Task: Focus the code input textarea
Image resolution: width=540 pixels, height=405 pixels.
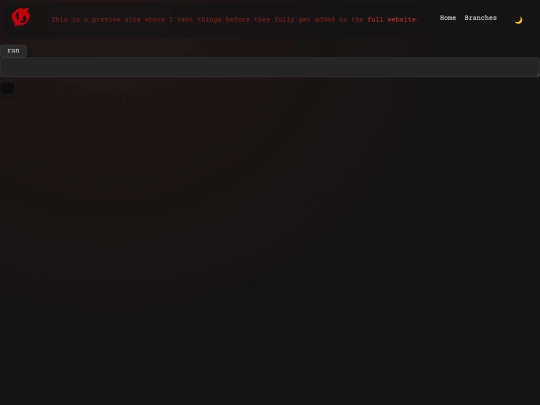Action: (x=270, y=67)
